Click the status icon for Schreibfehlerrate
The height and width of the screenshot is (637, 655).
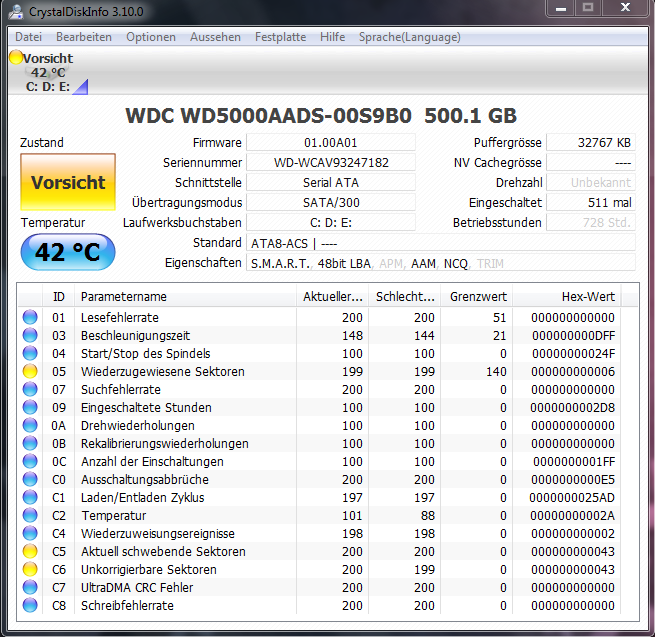click(30, 605)
